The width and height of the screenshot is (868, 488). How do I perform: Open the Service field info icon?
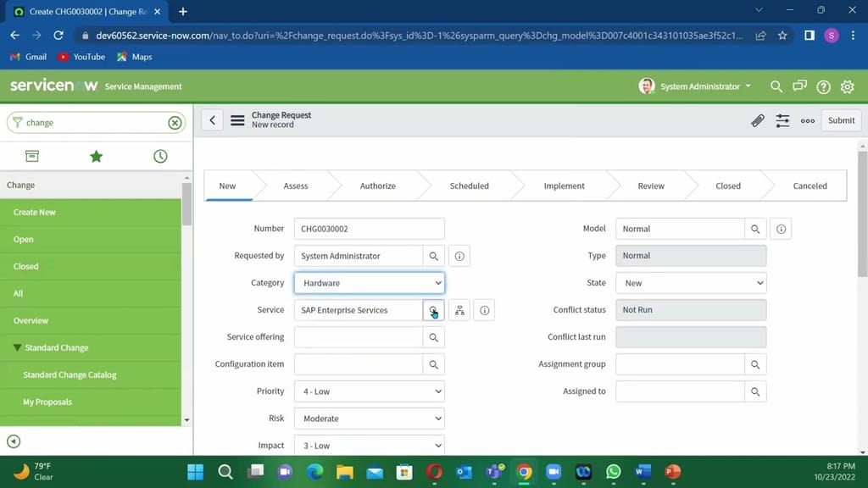point(484,309)
